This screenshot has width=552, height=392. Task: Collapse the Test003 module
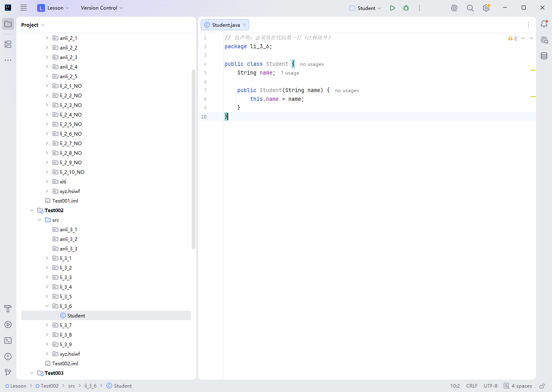pyautogui.click(x=32, y=373)
